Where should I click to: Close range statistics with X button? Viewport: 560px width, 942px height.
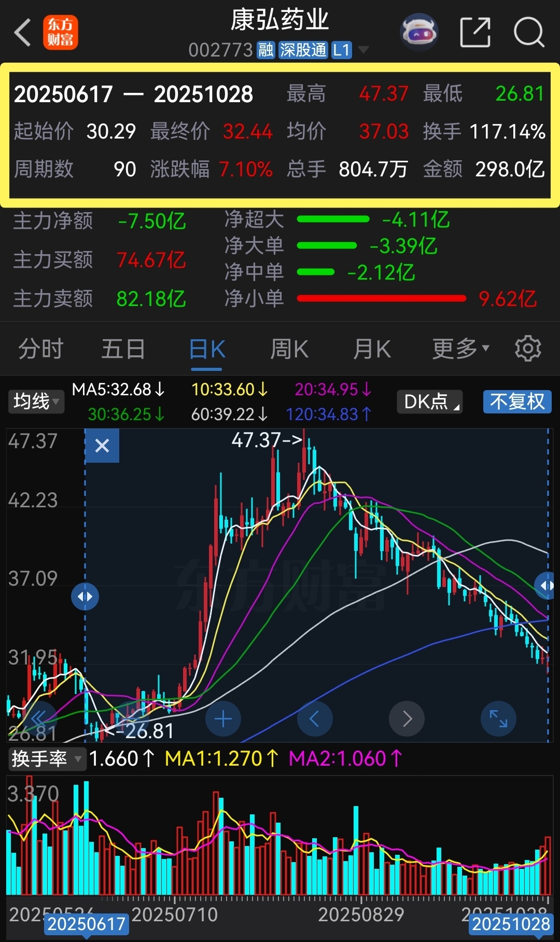click(x=102, y=446)
